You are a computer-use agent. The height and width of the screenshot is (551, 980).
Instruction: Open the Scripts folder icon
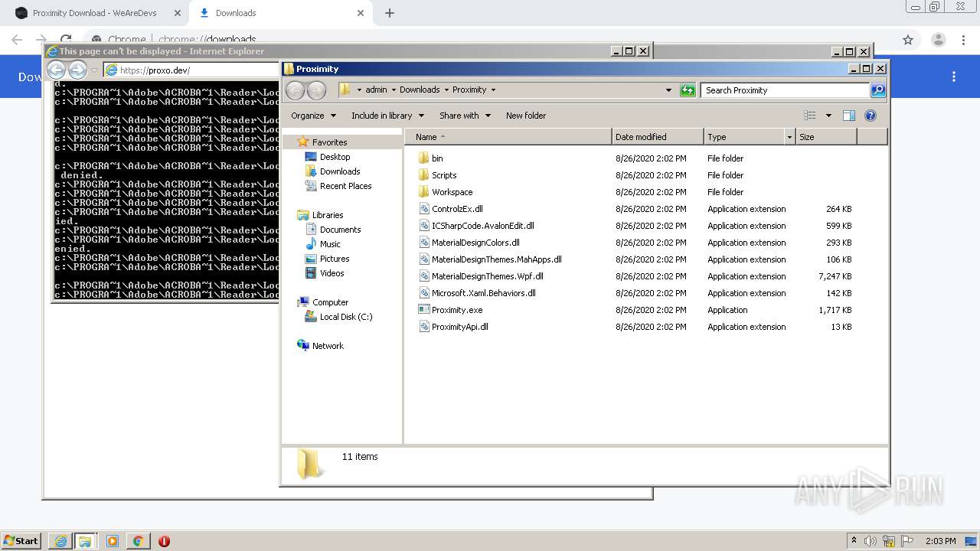(423, 175)
